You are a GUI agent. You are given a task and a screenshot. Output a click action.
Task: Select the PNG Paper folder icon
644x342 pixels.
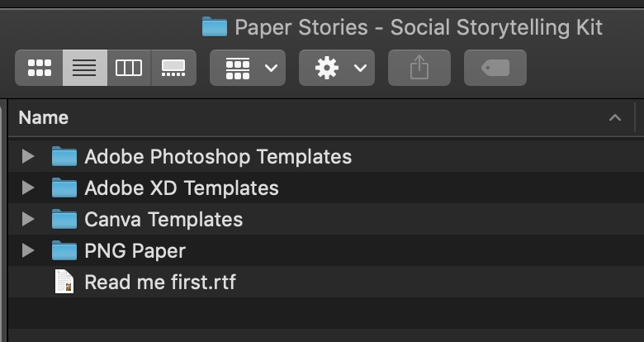click(64, 250)
